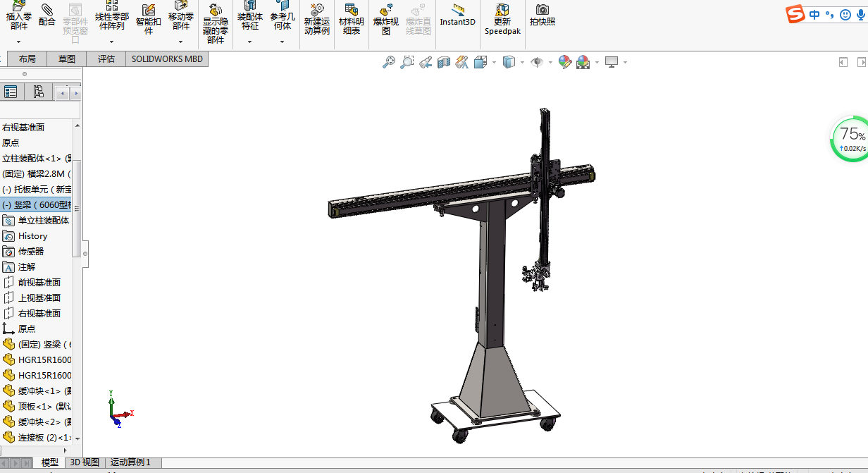Select 立柱装配体<1> in the tree
This screenshot has width=868, height=473.
pos(37,159)
